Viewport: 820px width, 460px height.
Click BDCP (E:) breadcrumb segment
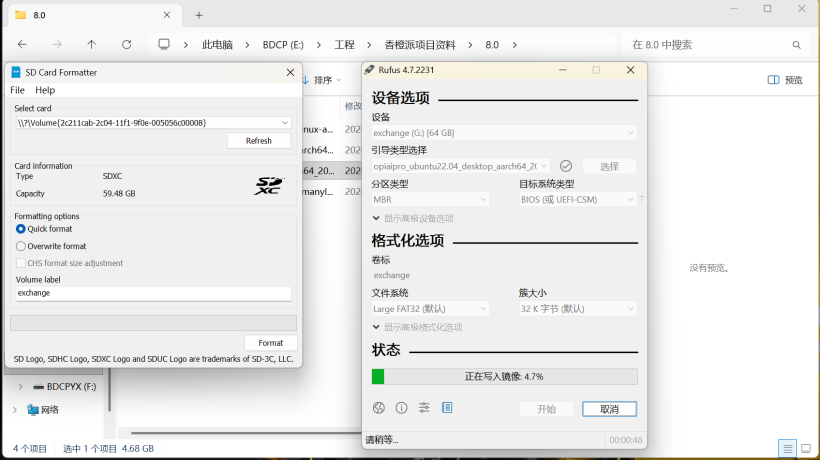[x=283, y=45]
